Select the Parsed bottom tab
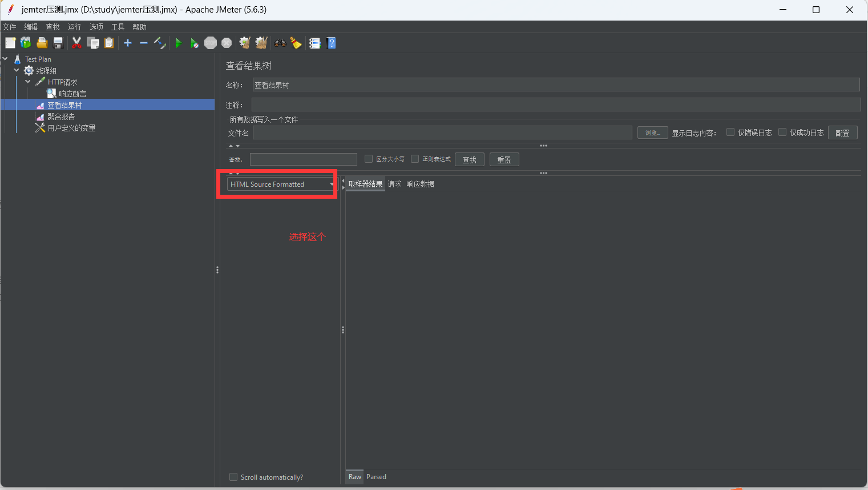868x490 pixels. [x=376, y=477]
